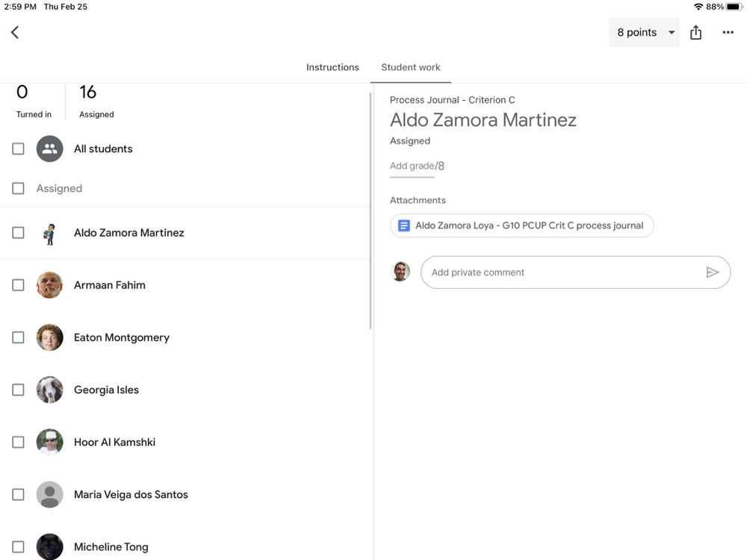Select student name Georgia Isles
747x560 pixels.
click(x=106, y=390)
